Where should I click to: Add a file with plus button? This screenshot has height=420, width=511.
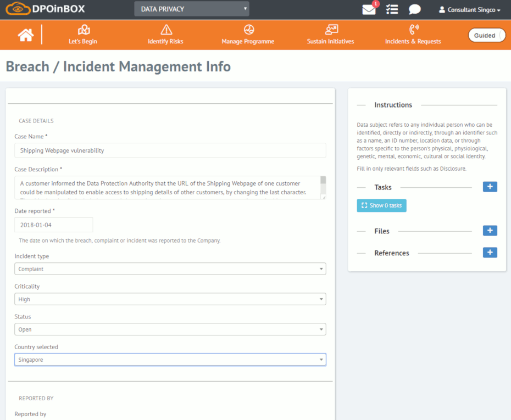(x=490, y=231)
